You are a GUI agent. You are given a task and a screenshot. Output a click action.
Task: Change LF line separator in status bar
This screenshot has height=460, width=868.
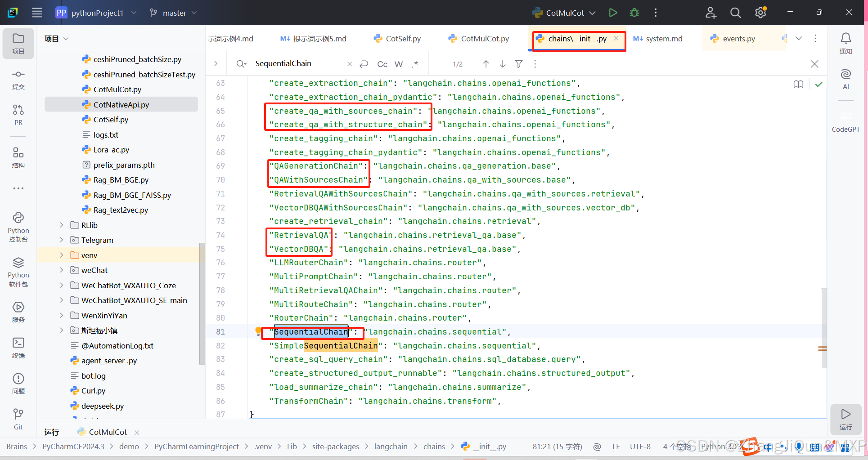tap(616, 447)
